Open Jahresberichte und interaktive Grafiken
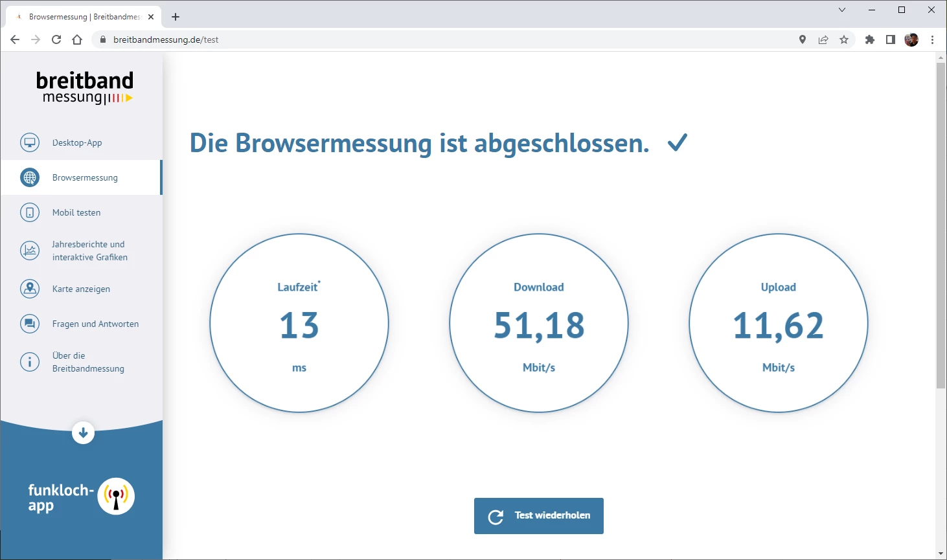The height and width of the screenshot is (560, 947). (x=81, y=251)
